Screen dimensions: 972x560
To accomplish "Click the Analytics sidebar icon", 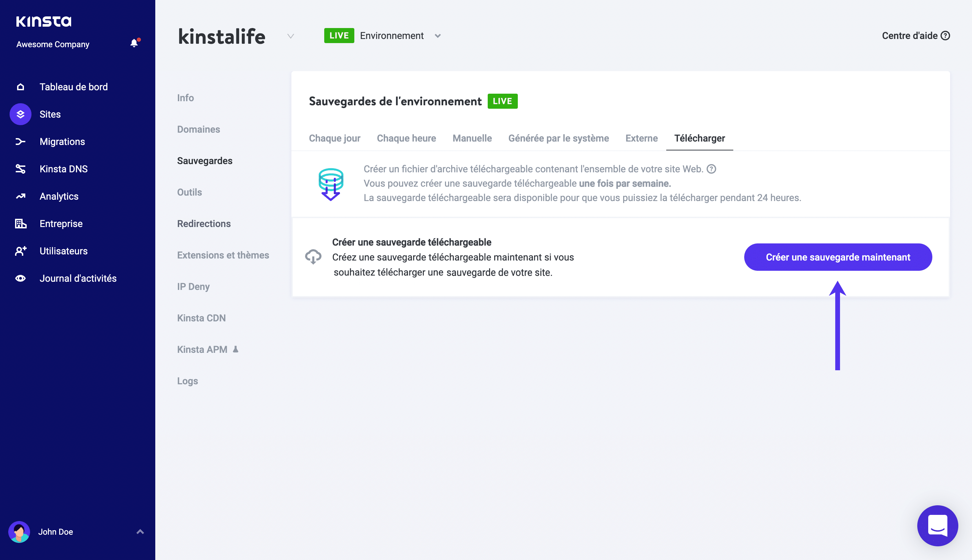I will pyautogui.click(x=20, y=196).
